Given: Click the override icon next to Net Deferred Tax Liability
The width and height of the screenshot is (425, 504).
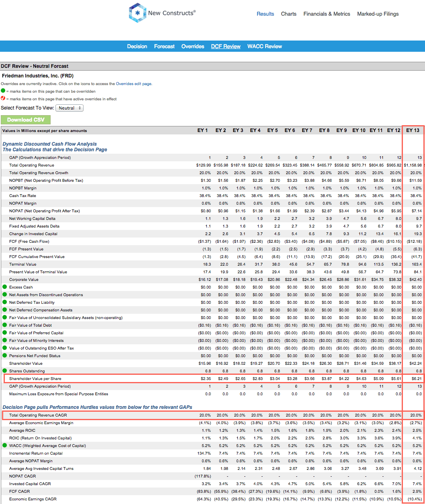Looking at the screenshot, I should click(x=4, y=302).
